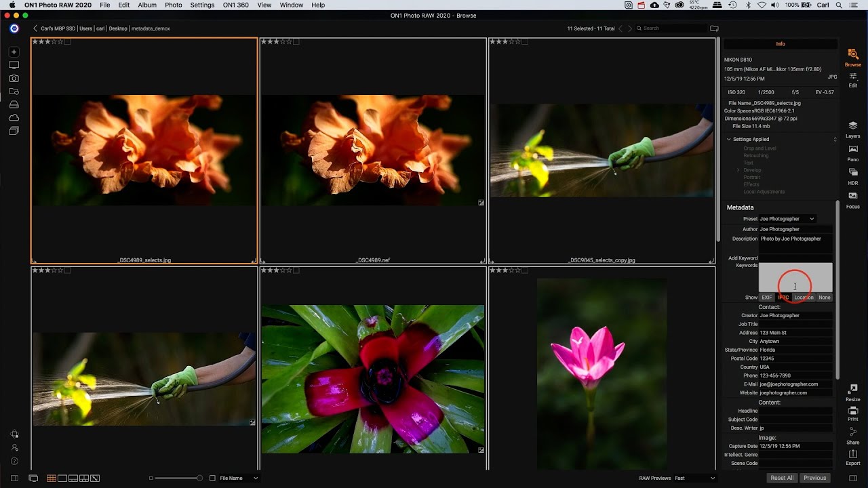Click the Search field

point(671,28)
